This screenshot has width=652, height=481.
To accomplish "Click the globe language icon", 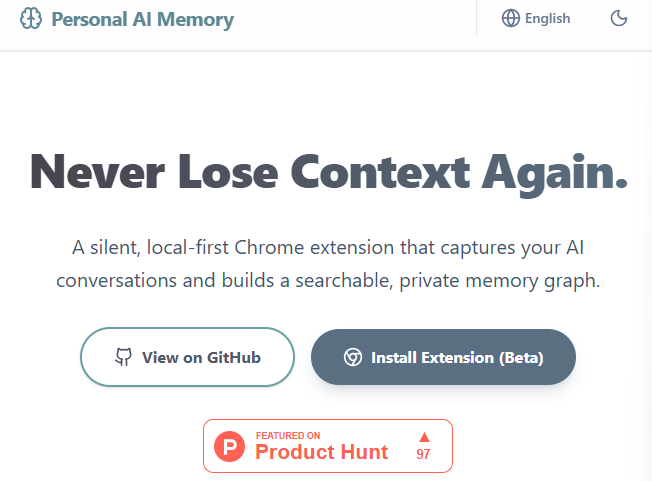I will pos(511,18).
